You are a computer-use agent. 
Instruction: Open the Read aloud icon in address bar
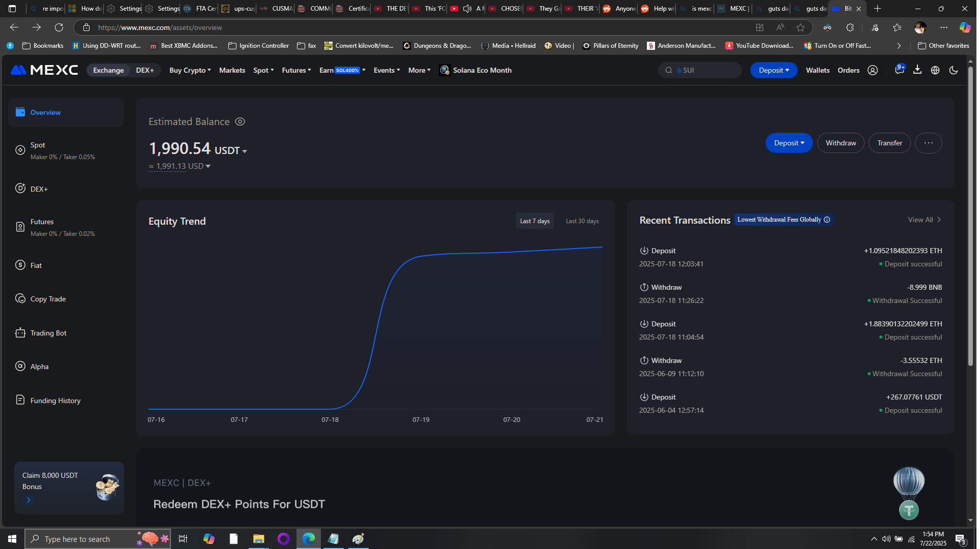(x=780, y=27)
